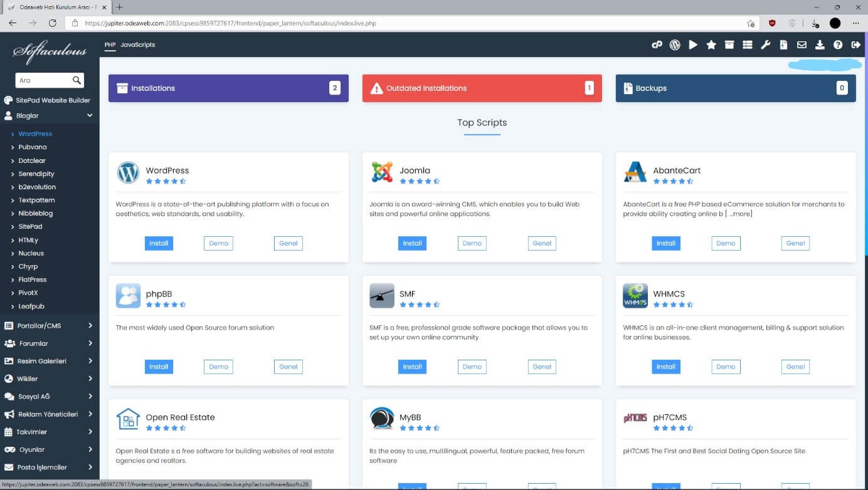Open the Joomla Demo
This screenshot has width=868, height=490.
(x=472, y=243)
